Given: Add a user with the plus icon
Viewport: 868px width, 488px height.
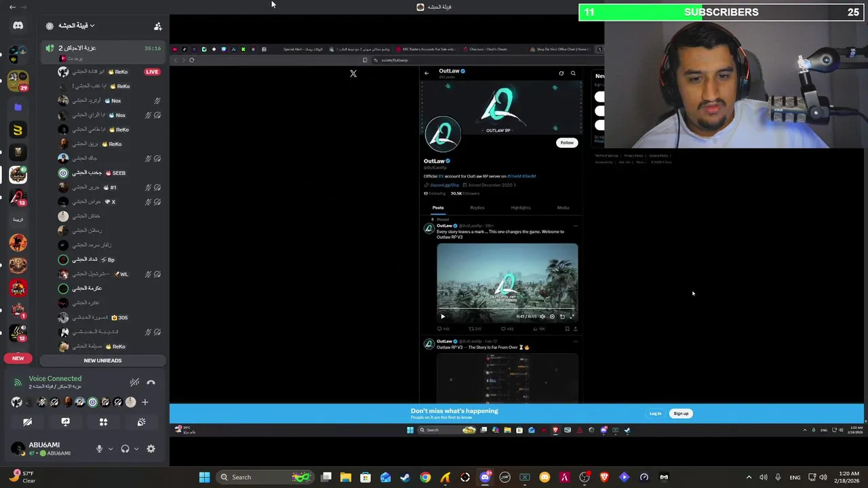Looking at the screenshot, I should click(x=144, y=402).
